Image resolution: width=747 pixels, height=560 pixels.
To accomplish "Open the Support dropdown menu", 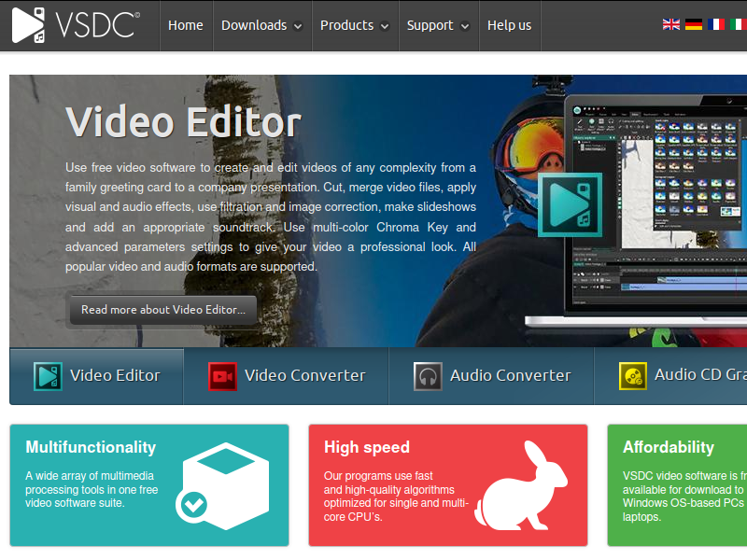I will (438, 25).
